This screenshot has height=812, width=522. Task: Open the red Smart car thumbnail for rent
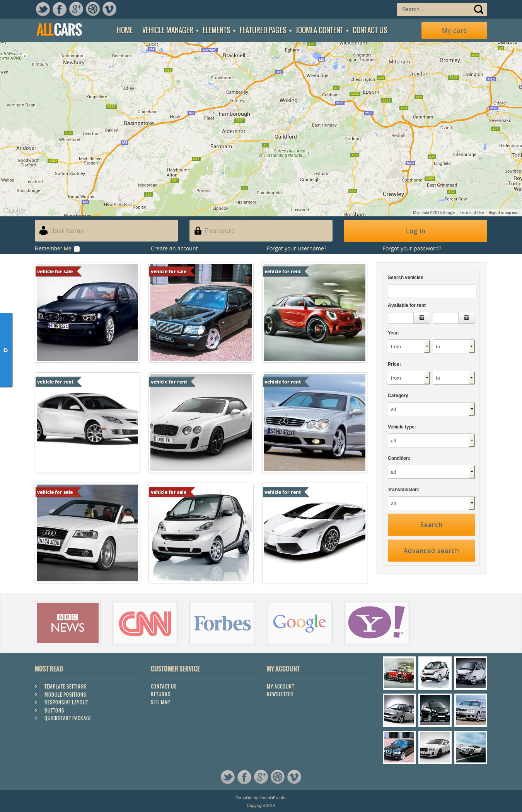[x=314, y=312]
